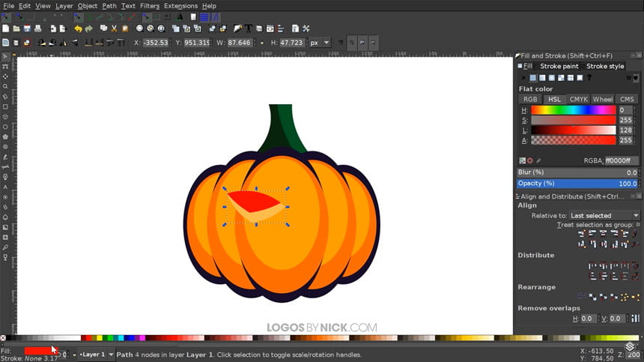Click the Cut scissors icon
The height and width of the screenshot is (362, 644).
[114, 28]
